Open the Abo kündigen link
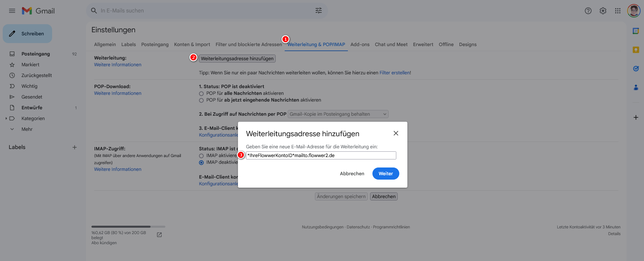 [x=104, y=243]
